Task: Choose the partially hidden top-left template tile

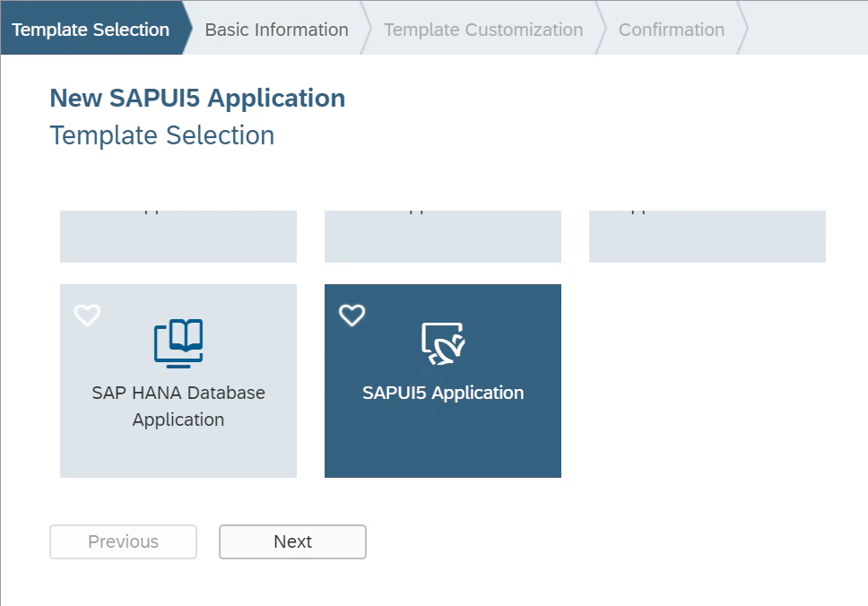Action: point(178,237)
